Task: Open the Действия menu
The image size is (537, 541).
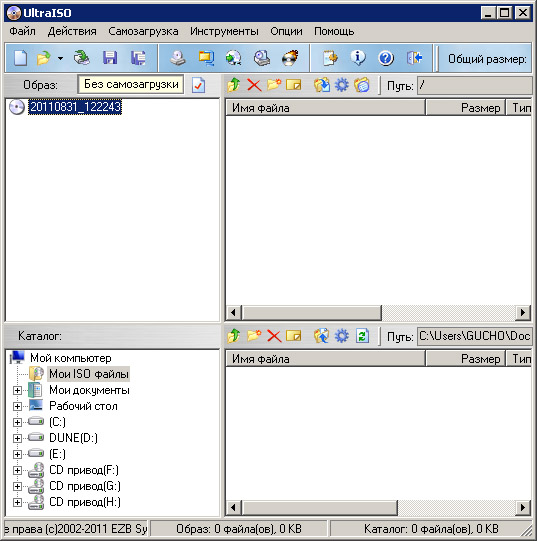Action: click(x=72, y=31)
